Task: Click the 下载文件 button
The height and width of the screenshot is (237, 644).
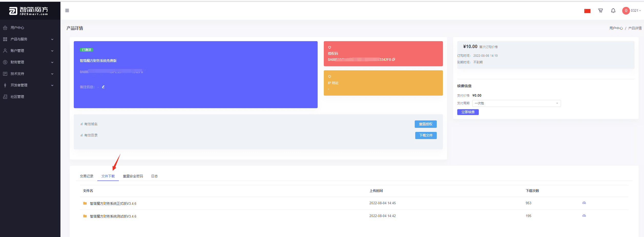Action: 426,135
